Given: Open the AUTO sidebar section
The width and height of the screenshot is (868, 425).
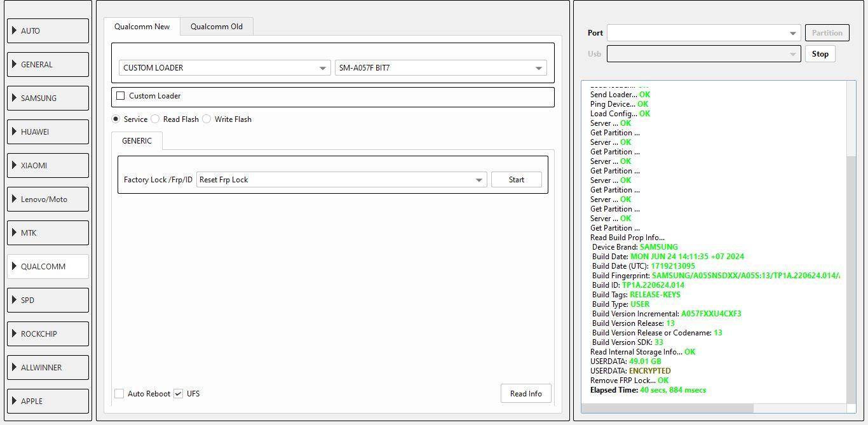Looking at the screenshot, I should (48, 31).
